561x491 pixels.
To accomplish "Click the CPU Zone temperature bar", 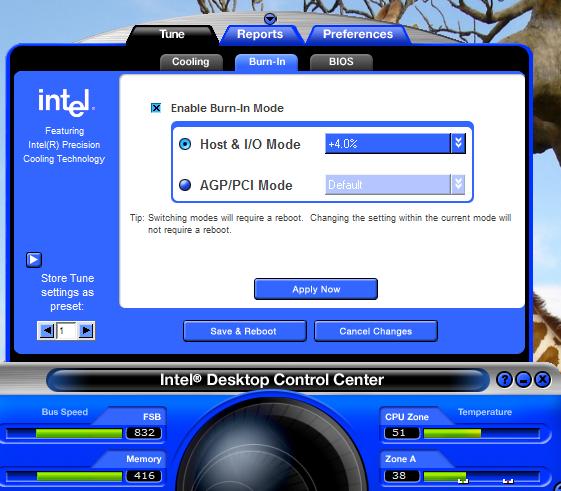I will pyautogui.click(x=482, y=433).
